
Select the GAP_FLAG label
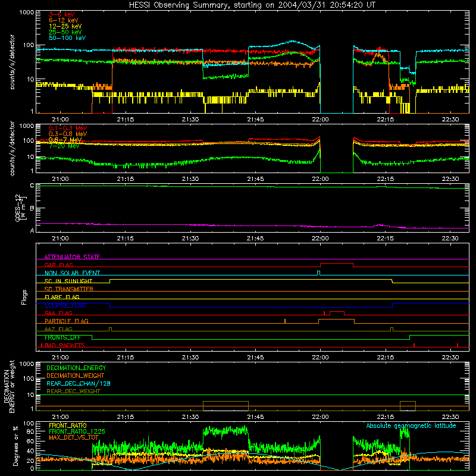(58, 265)
